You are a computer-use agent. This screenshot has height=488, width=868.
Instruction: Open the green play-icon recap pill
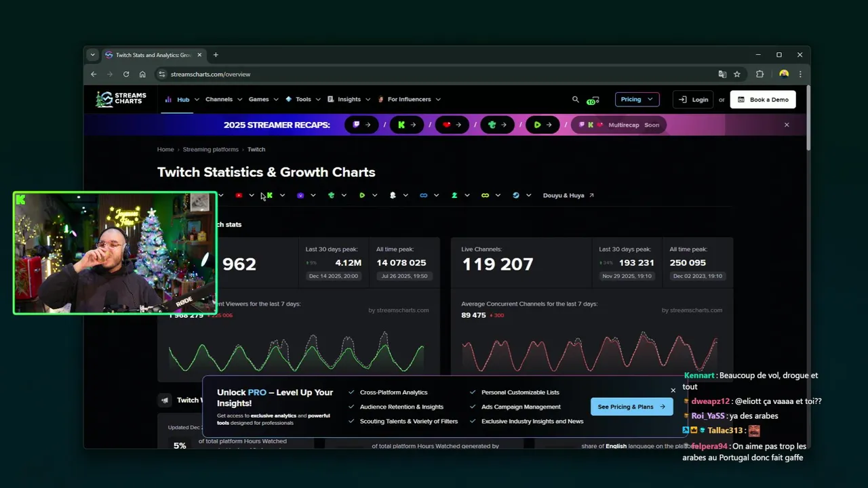coord(542,125)
